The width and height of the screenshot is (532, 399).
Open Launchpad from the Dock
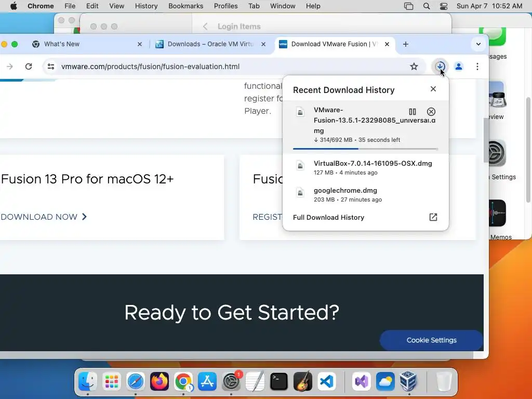111,381
